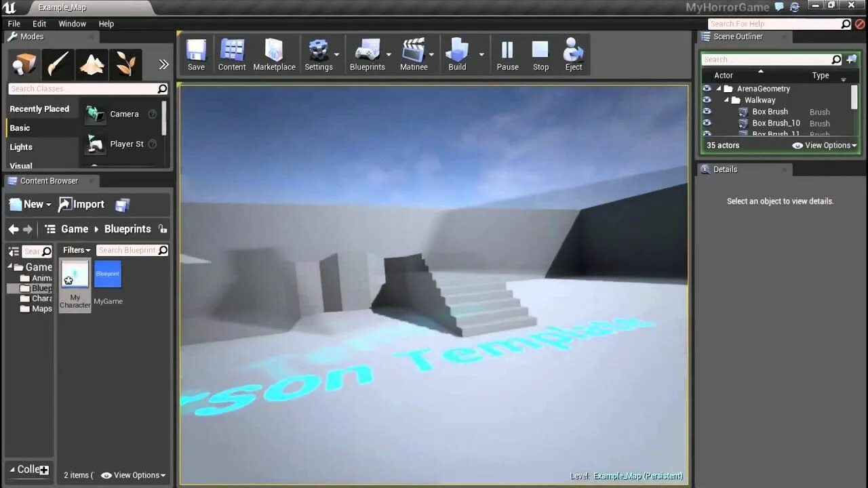Viewport: 868px width, 488px height.
Task: Open the Window menu
Action: point(72,24)
